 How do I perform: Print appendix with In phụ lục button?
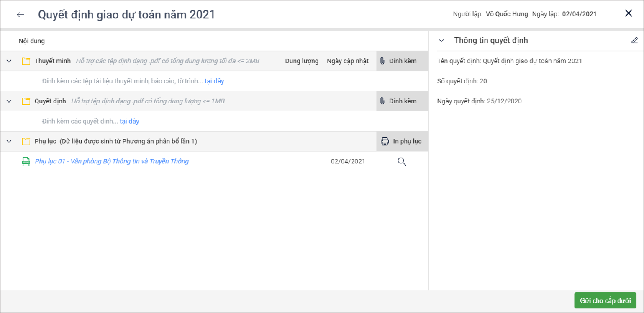(x=402, y=142)
